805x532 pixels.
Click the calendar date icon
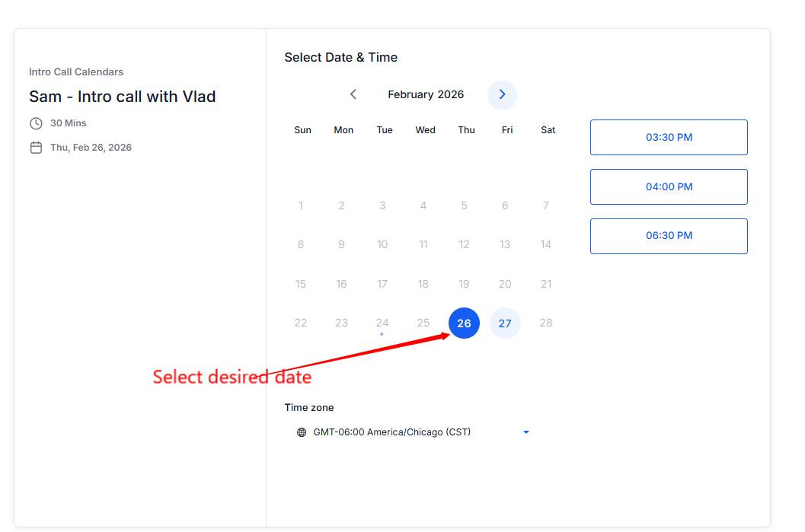point(36,148)
